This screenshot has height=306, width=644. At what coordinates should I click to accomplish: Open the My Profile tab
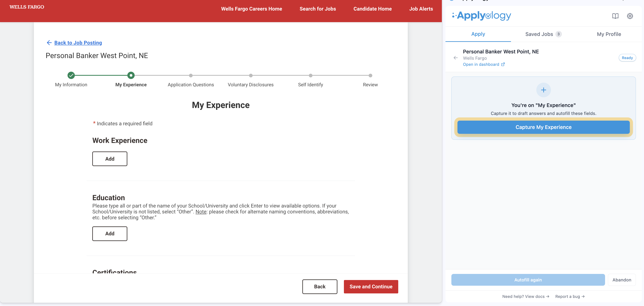(x=609, y=34)
